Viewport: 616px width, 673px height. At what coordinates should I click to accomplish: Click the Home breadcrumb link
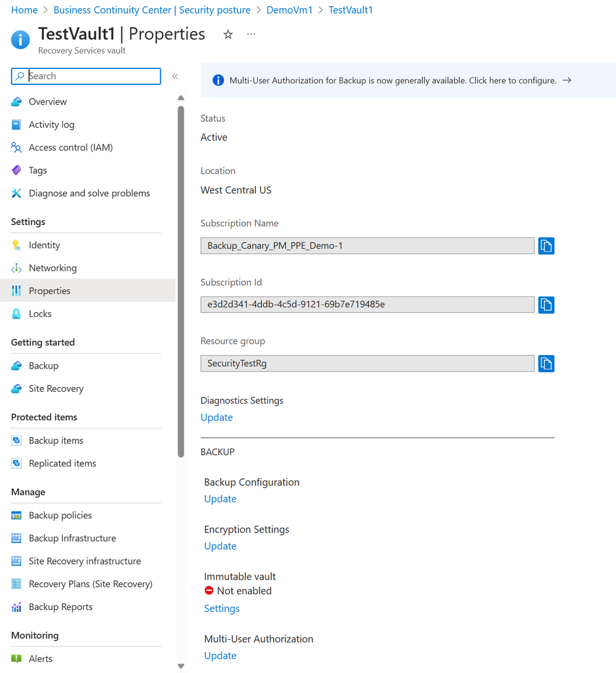click(x=24, y=10)
